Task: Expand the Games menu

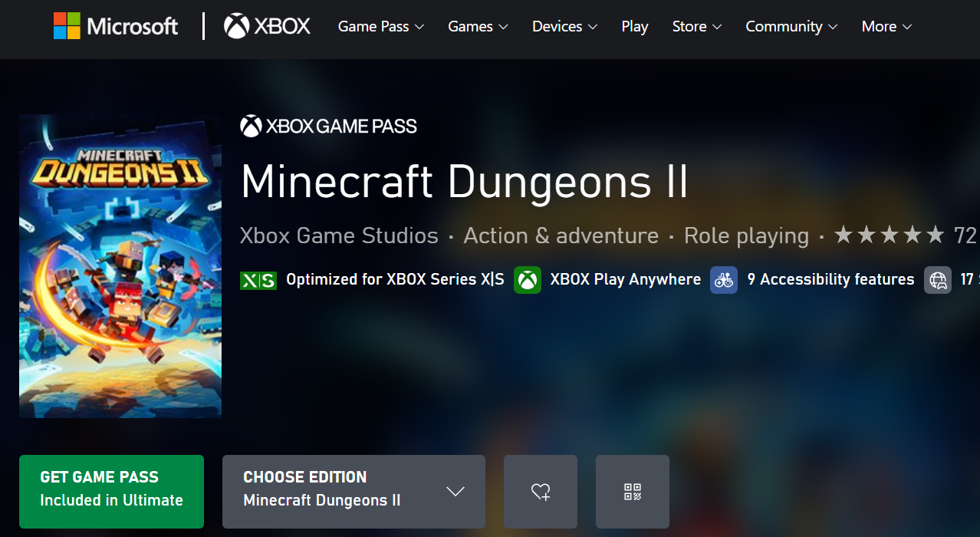Action: pyautogui.click(x=478, y=26)
